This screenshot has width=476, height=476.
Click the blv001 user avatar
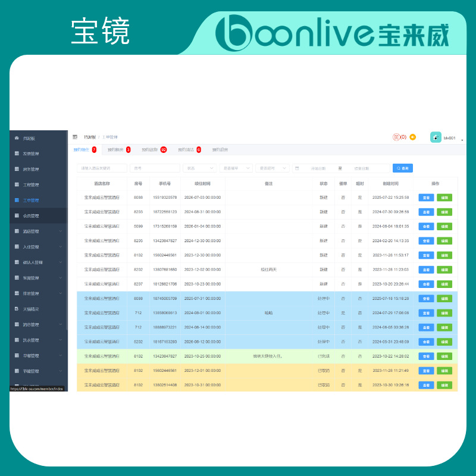(436, 137)
